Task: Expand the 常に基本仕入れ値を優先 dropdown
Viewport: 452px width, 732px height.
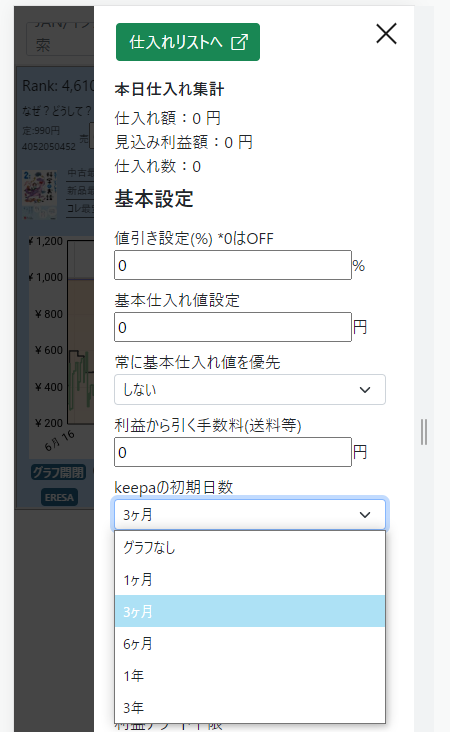Action: (x=250, y=389)
